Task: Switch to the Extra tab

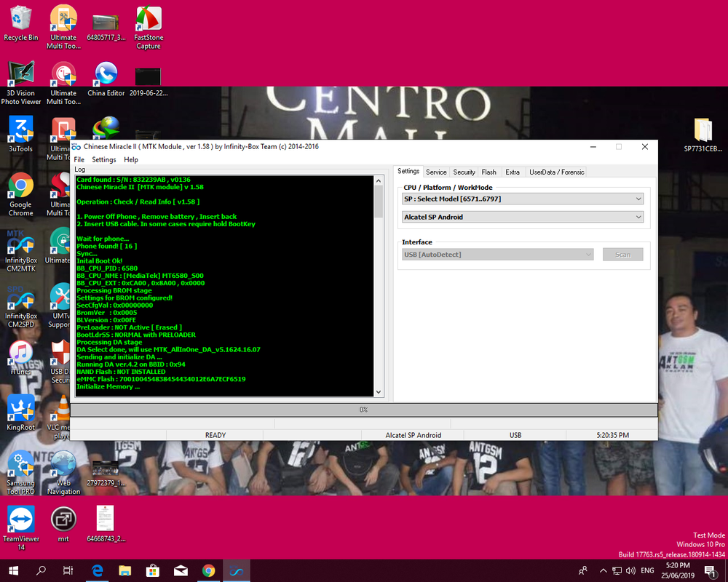Action: coord(513,172)
